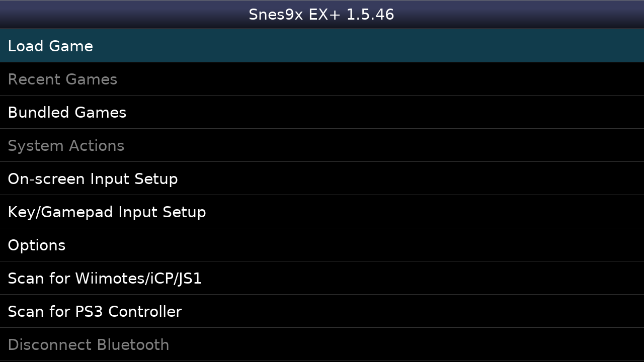This screenshot has height=362, width=644.
Task: Select Recent Games from the list
Action: (62, 79)
